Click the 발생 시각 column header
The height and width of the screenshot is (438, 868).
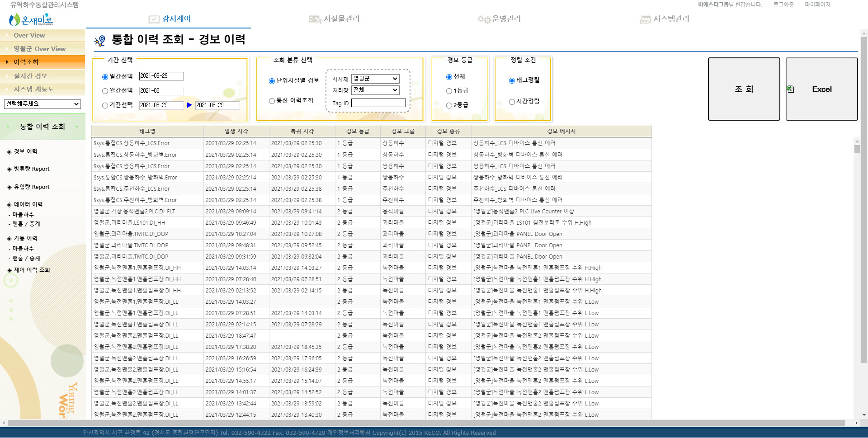click(236, 132)
